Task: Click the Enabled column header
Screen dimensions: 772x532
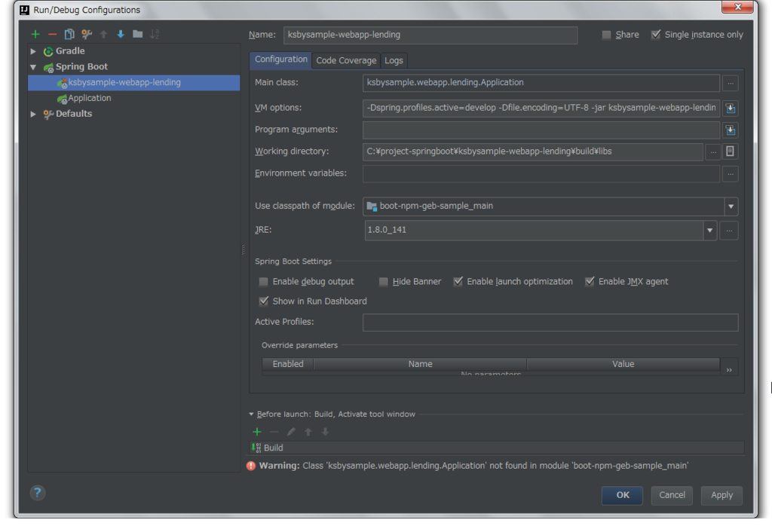Action: 288,364
